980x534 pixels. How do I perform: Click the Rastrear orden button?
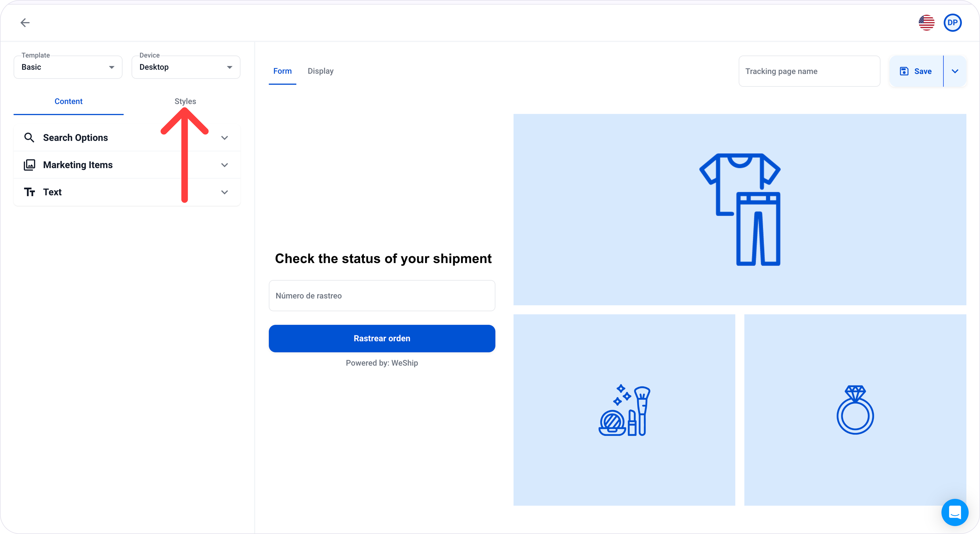(382, 338)
